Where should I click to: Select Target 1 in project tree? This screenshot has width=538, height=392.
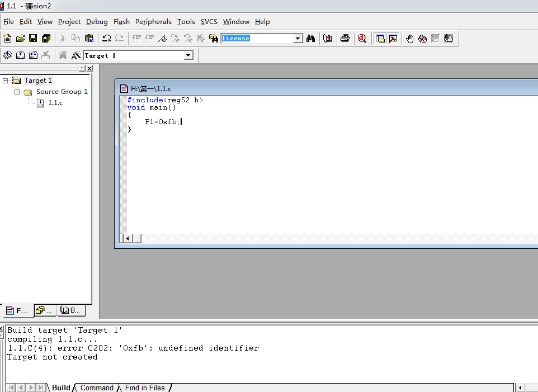pos(37,81)
